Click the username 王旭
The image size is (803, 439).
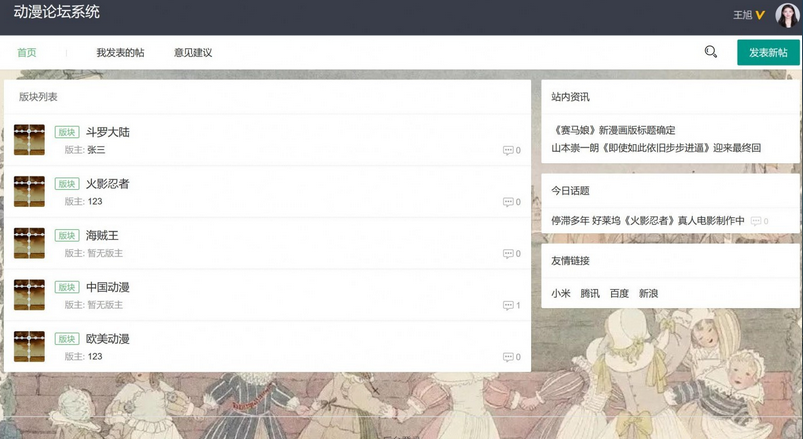pos(743,15)
